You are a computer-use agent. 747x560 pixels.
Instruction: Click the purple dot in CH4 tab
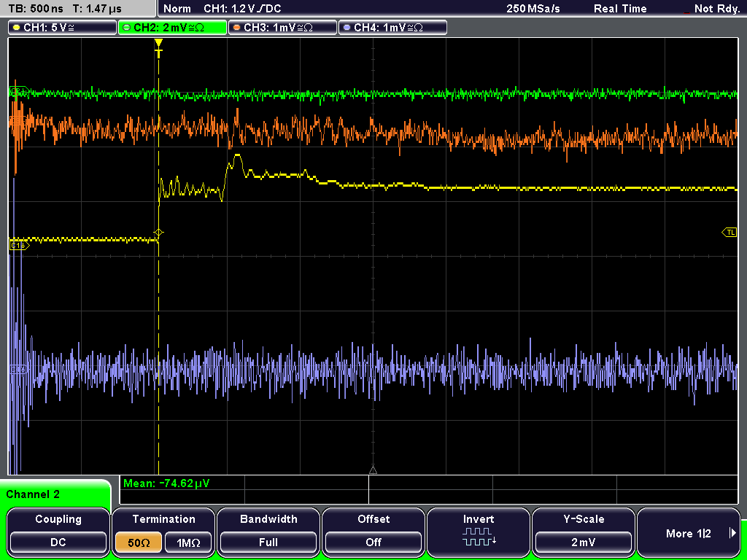pyautogui.click(x=347, y=28)
